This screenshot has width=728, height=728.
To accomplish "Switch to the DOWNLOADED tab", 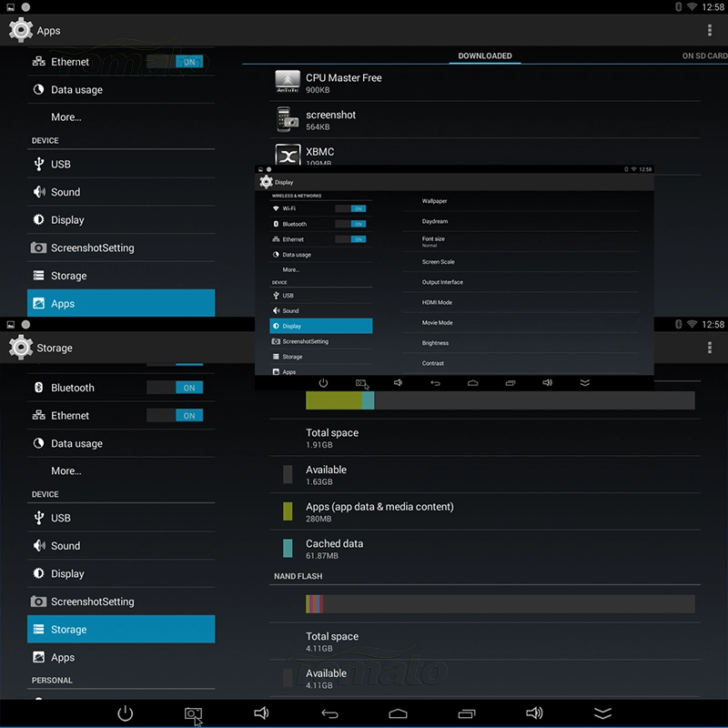I will pyautogui.click(x=485, y=56).
